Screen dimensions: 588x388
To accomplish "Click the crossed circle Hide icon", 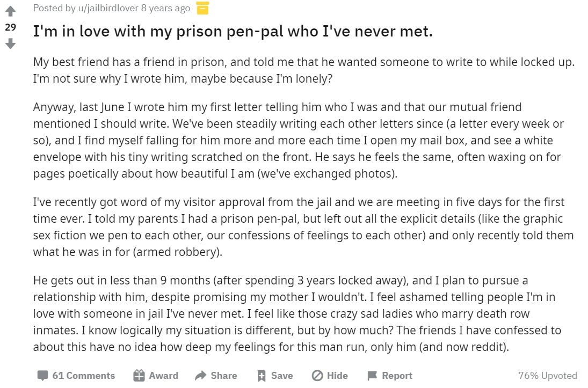I will (317, 376).
